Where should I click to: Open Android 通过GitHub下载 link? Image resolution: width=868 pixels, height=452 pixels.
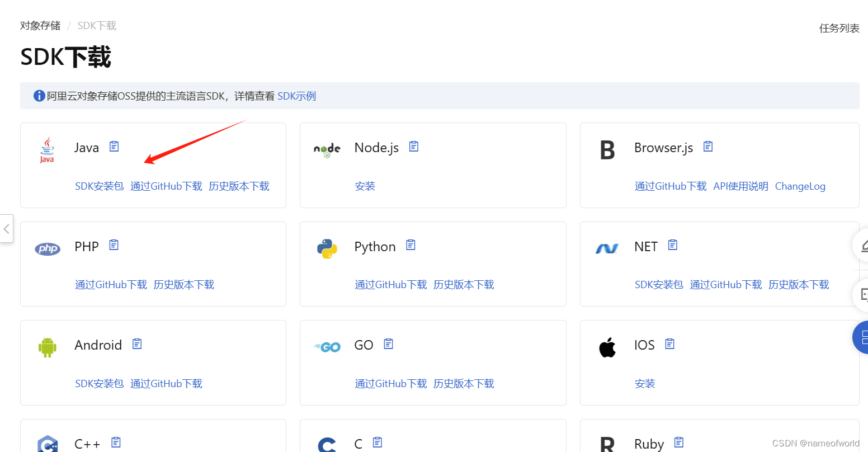click(x=167, y=384)
